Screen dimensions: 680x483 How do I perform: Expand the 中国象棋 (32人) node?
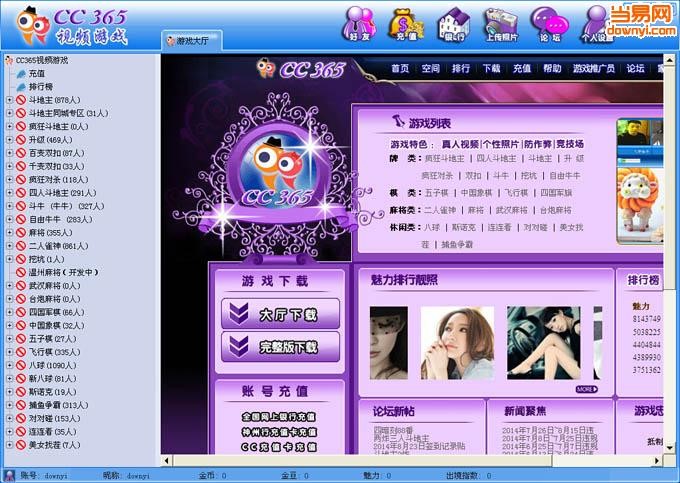click(x=9, y=326)
